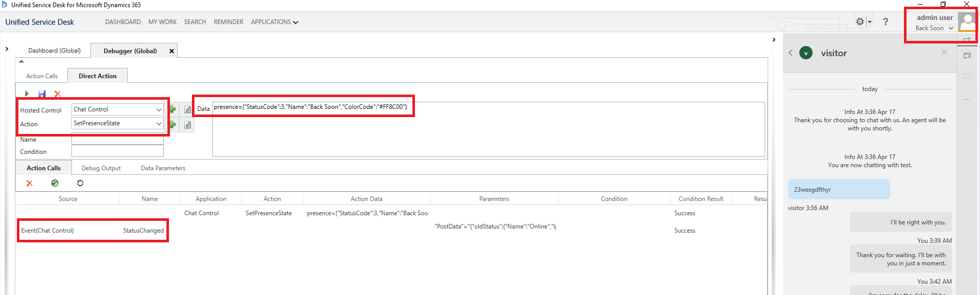The width and height of the screenshot is (980, 295).
Task: Click refresh page icon beside Hosted Control row
Action: (187, 109)
